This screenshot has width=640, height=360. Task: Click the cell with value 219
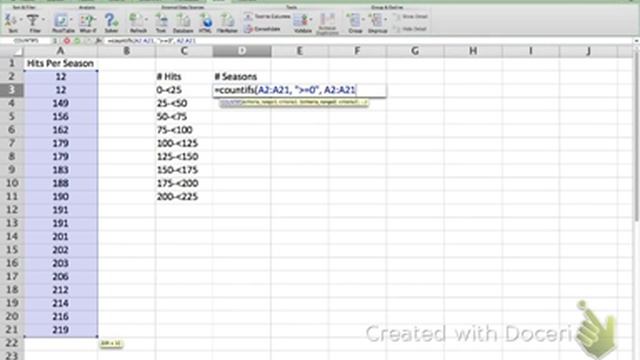tap(61, 330)
